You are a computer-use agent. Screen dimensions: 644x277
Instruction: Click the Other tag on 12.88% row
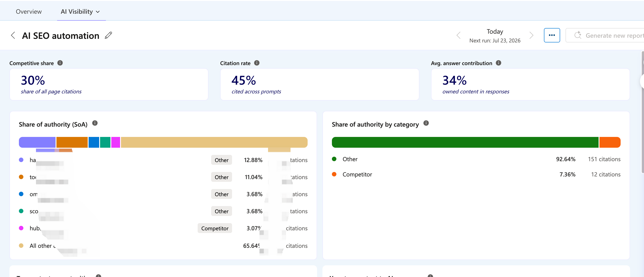221,160
